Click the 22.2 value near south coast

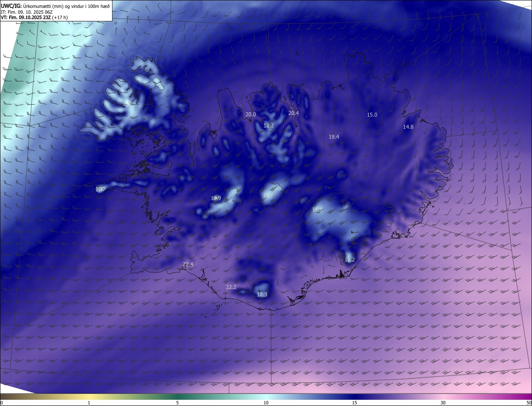(231, 287)
